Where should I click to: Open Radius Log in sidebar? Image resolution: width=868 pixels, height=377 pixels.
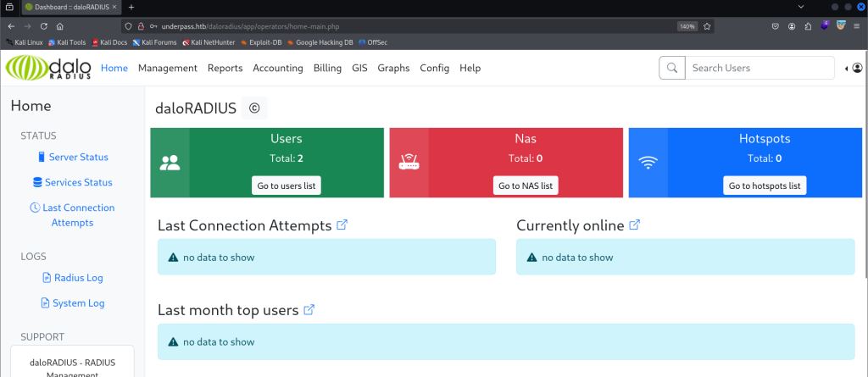coord(78,277)
